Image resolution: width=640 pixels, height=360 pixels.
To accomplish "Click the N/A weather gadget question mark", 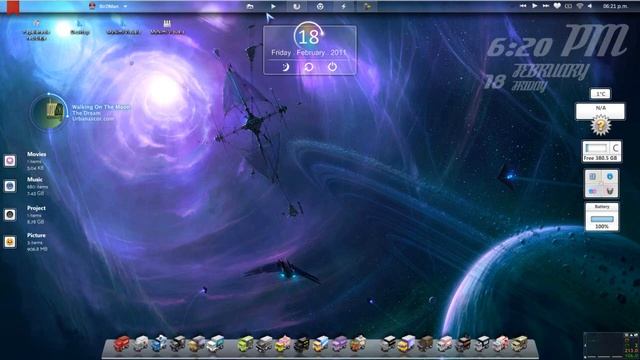I will tap(600, 126).
